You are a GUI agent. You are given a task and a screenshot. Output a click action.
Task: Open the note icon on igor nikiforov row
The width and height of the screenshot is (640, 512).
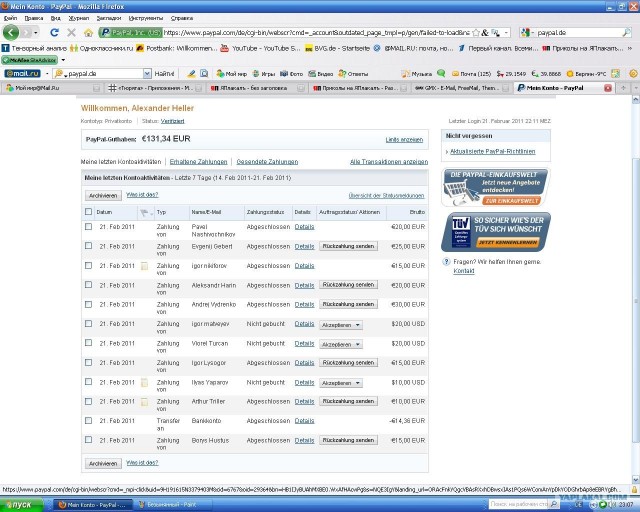click(144, 266)
